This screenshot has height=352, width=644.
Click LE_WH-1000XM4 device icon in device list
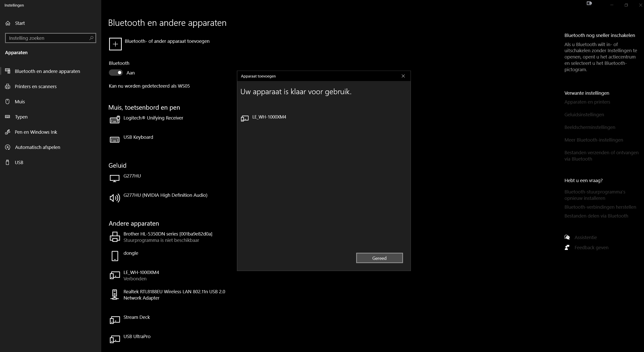[x=115, y=275]
